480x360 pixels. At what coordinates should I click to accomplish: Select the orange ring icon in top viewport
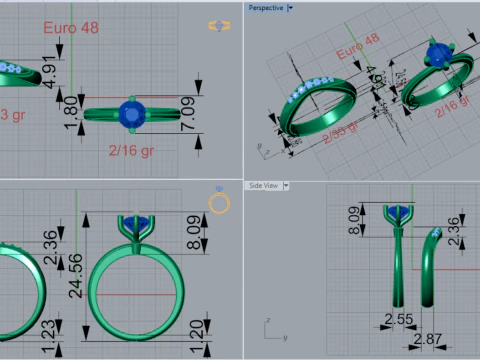pyautogui.click(x=219, y=26)
